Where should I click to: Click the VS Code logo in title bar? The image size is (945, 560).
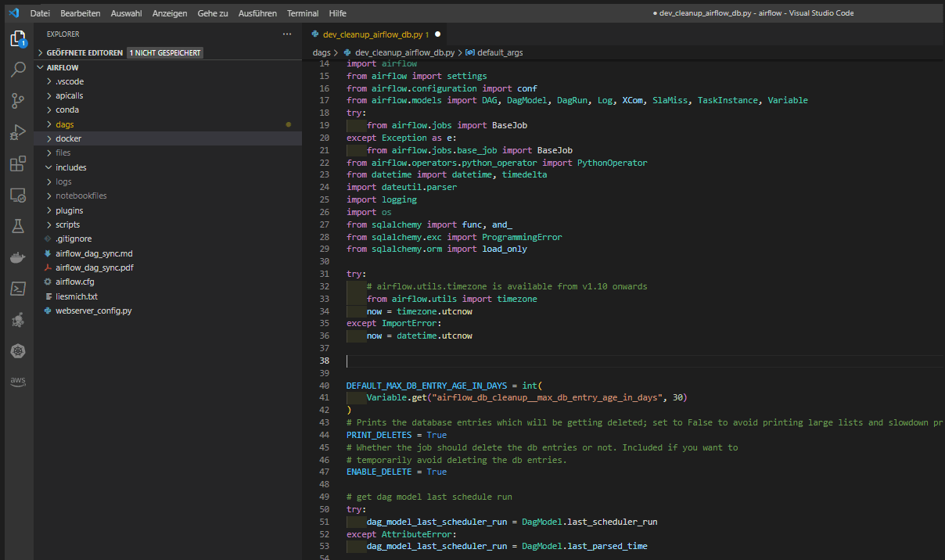point(13,13)
